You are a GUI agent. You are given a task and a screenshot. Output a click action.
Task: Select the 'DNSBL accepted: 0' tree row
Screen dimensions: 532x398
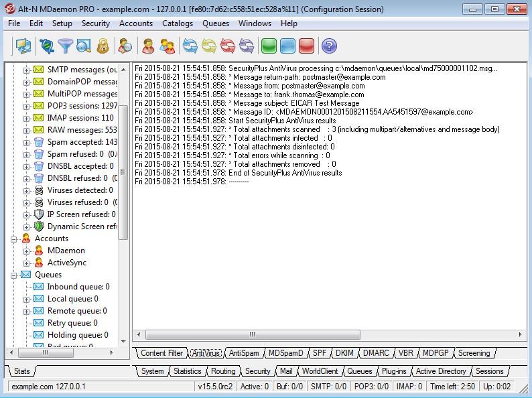(80, 166)
